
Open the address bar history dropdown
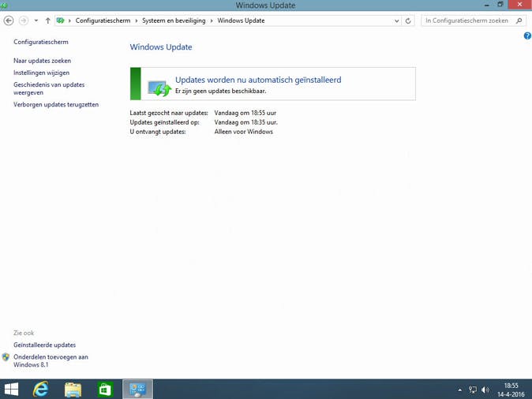396,21
